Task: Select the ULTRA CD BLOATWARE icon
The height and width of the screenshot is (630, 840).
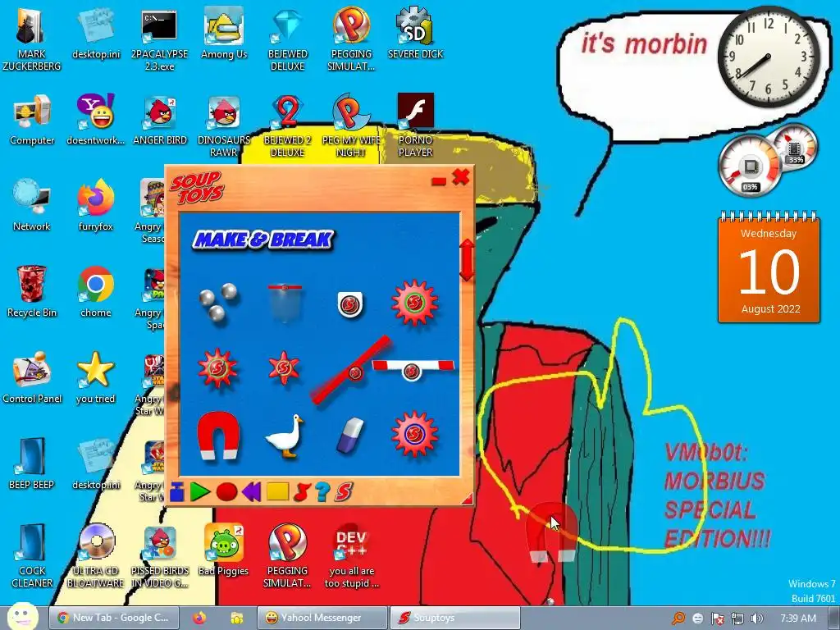Action: pyautogui.click(x=95, y=556)
